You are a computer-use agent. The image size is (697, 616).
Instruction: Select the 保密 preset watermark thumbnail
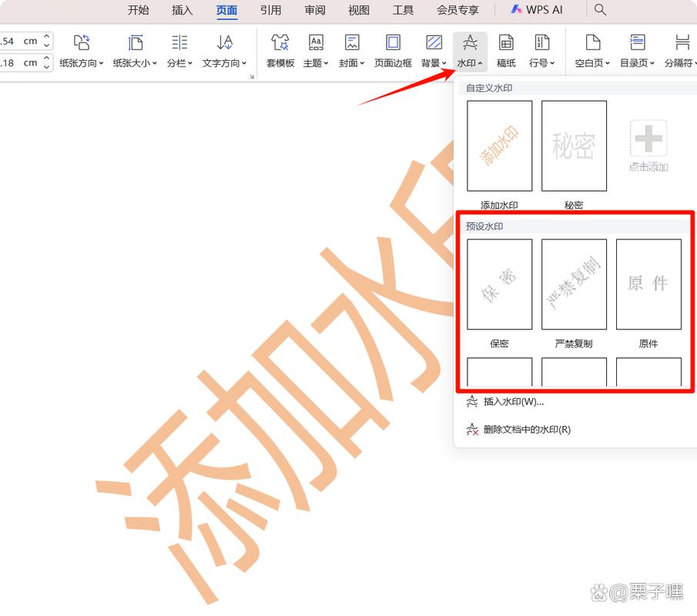coord(499,284)
